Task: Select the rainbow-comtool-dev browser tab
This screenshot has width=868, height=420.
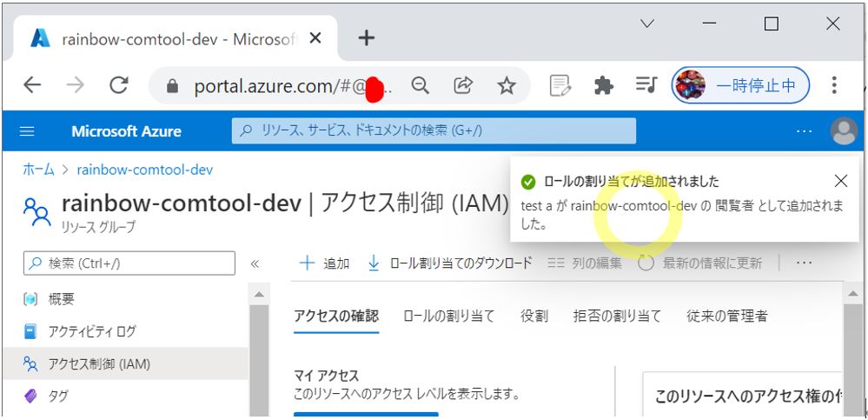Action: 176,37
